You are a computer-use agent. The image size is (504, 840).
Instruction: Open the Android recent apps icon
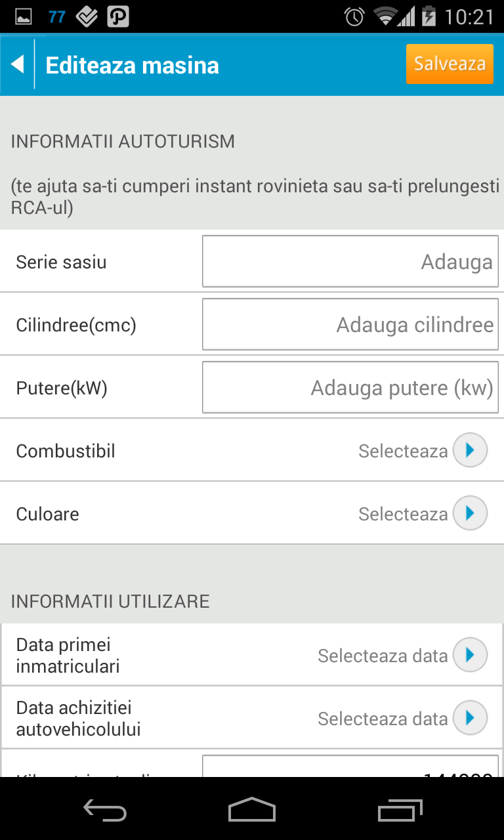pos(400,810)
